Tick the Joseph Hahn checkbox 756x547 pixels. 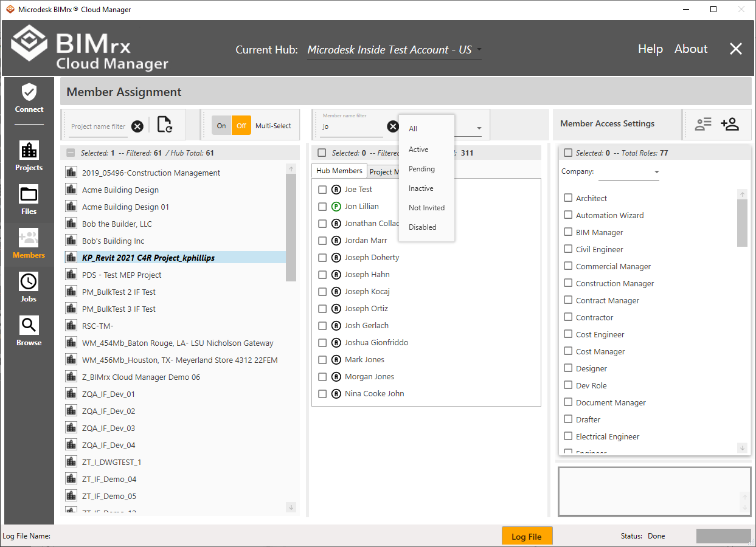point(322,275)
